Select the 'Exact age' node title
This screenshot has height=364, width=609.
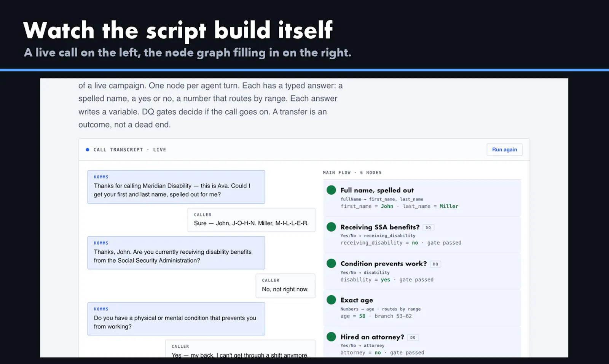point(357,300)
